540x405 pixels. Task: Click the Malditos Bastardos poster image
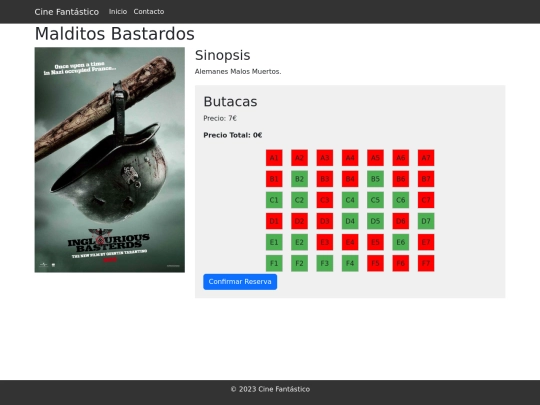pyautogui.click(x=110, y=160)
